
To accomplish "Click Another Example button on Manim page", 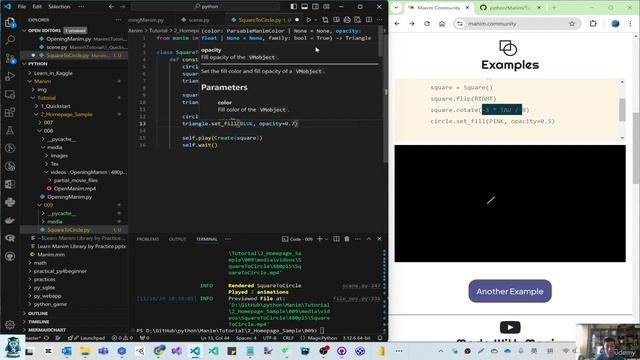I will [510, 291].
